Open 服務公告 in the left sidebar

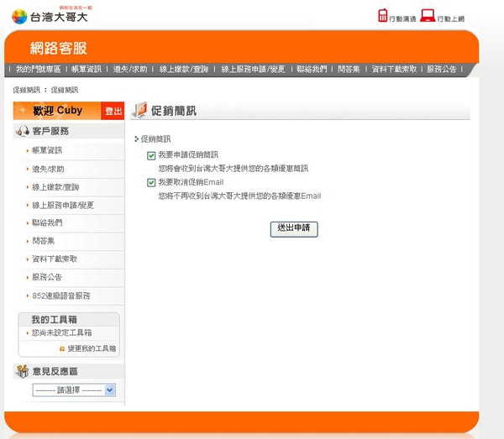click(x=47, y=277)
